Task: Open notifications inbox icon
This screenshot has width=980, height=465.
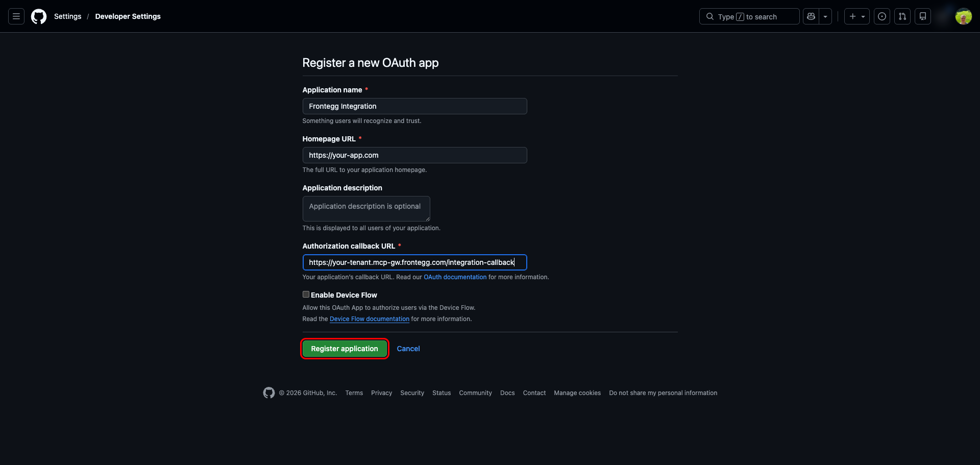Action: click(923, 16)
